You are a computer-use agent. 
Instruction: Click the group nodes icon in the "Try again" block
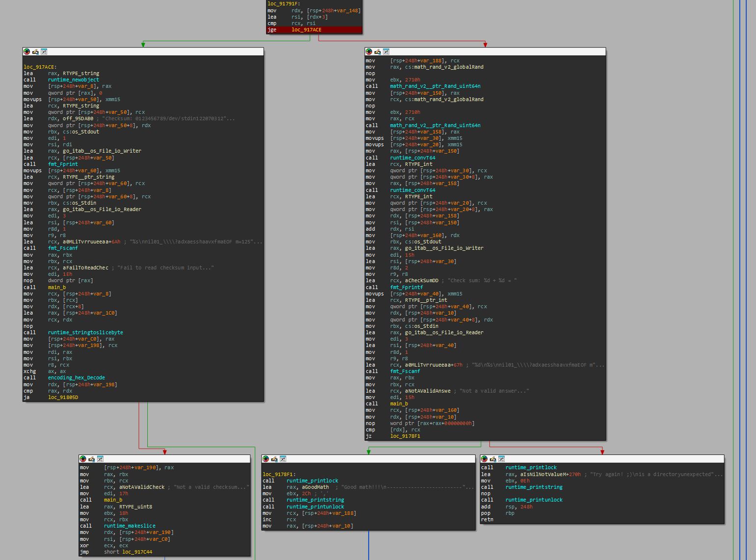[x=501, y=459]
